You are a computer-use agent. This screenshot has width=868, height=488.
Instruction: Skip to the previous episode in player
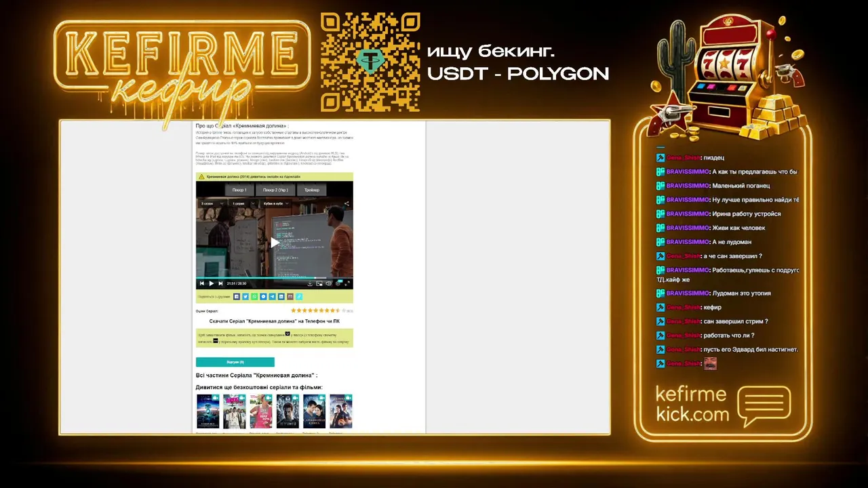(x=202, y=283)
